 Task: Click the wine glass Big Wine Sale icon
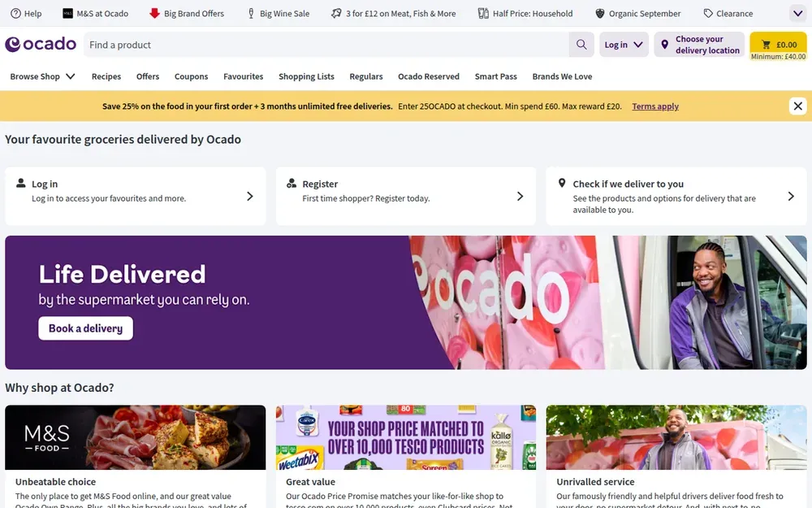pyautogui.click(x=251, y=14)
